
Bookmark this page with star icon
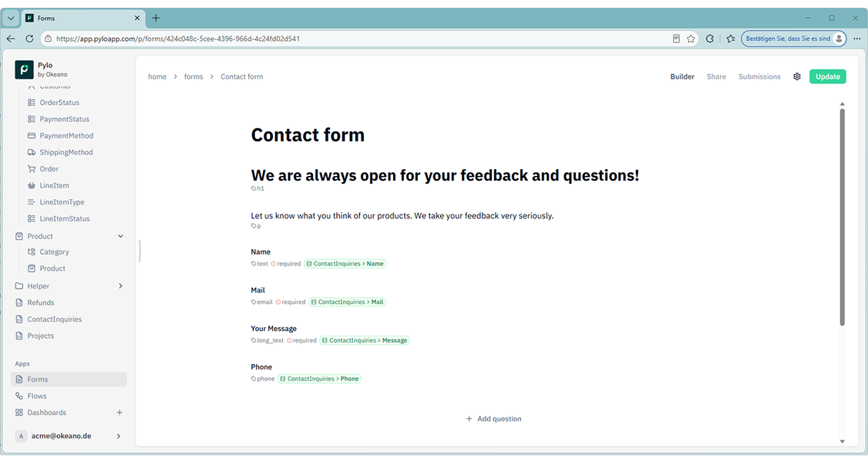pyautogui.click(x=691, y=39)
